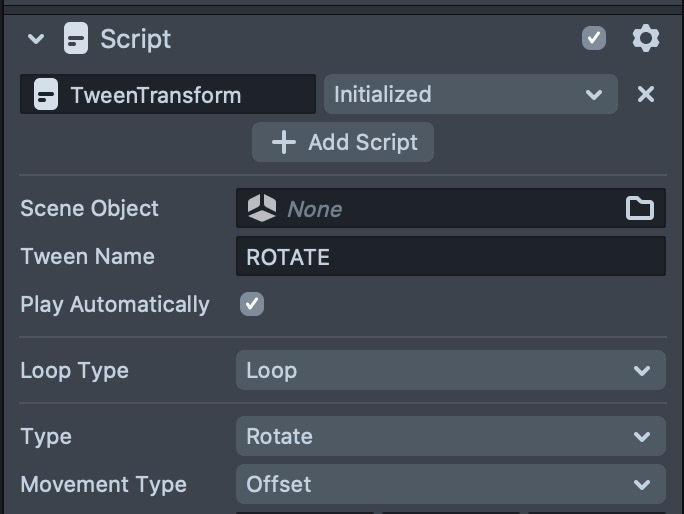Collapse the Script component section chevron
This screenshot has height=514, width=684.
point(37,39)
